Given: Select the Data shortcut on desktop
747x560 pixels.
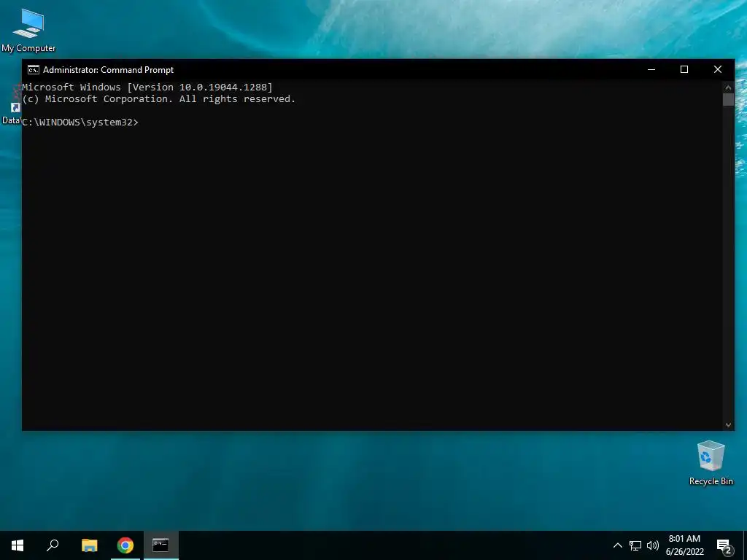Looking at the screenshot, I should coord(11,106).
